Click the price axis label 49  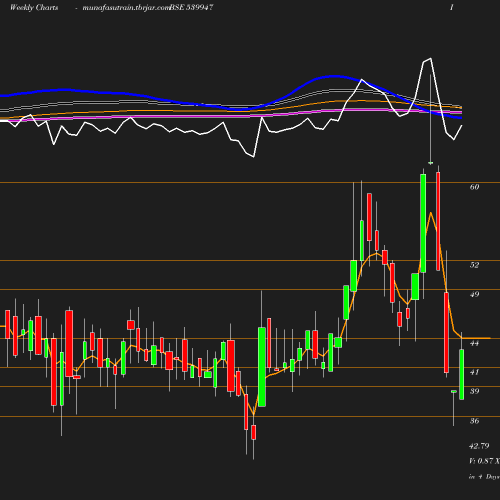click(474, 294)
